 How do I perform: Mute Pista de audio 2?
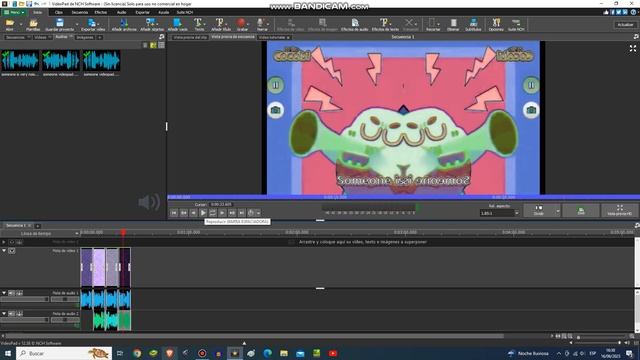tap(11, 314)
